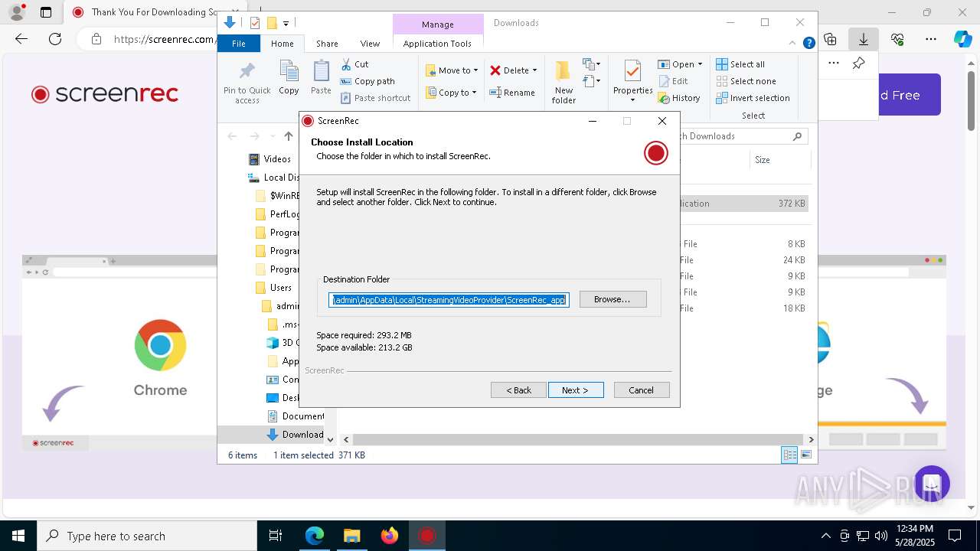Click the Edge browser back button
980x551 pixels.
tap(21, 39)
